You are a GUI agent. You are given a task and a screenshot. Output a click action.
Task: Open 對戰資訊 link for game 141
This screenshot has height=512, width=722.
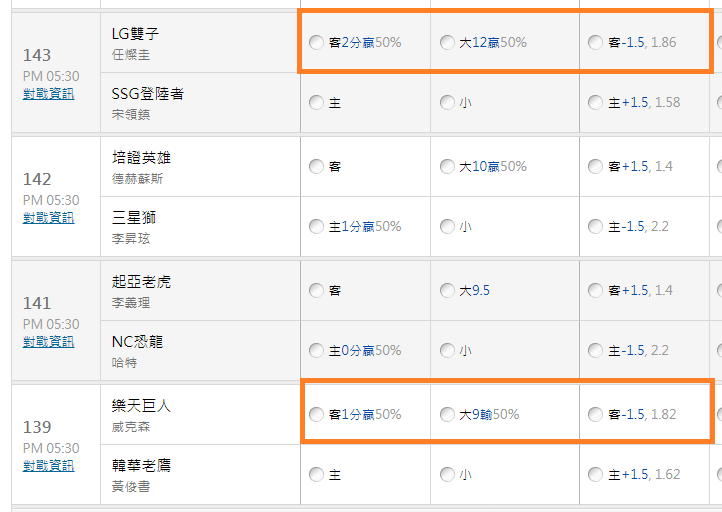[48, 342]
